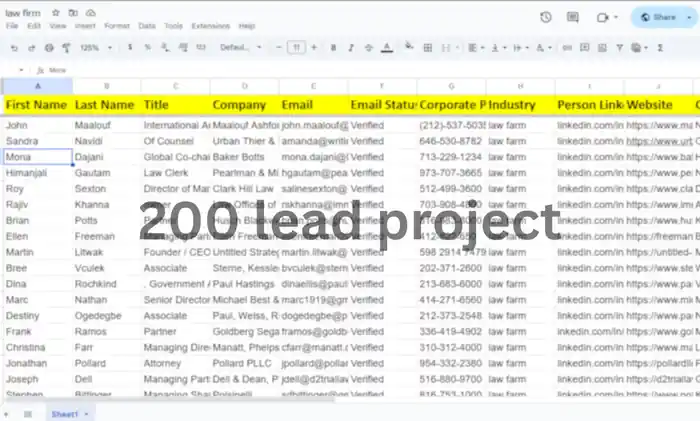Undo the last action
The height and width of the screenshot is (421, 700).
(14, 48)
